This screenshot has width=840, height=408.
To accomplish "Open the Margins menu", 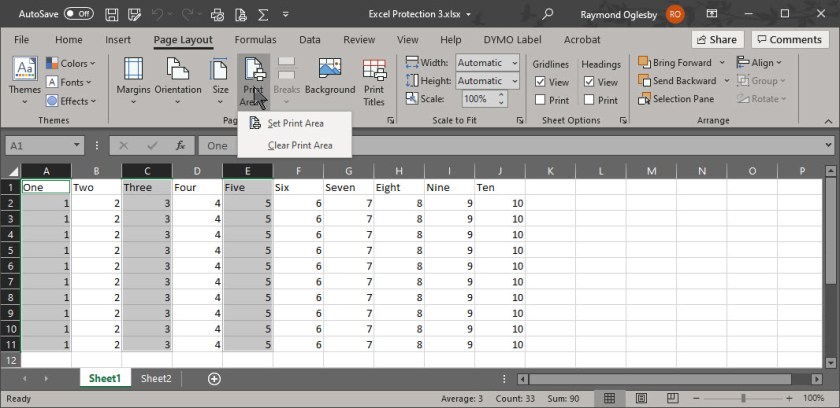I will click(x=133, y=81).
